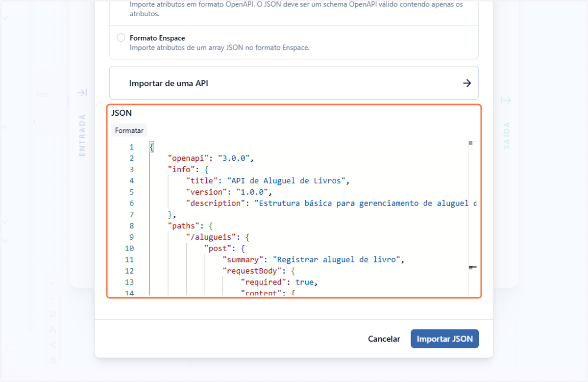
Task: Click the zoom-out minus icon in background canvas
Action: 53,298
